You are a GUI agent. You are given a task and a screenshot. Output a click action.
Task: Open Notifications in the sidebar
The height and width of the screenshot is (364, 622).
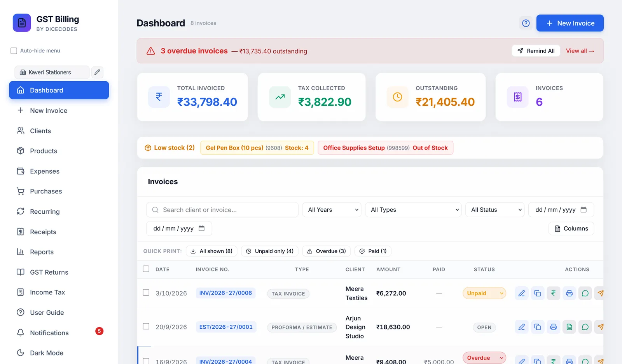(59, 333)
